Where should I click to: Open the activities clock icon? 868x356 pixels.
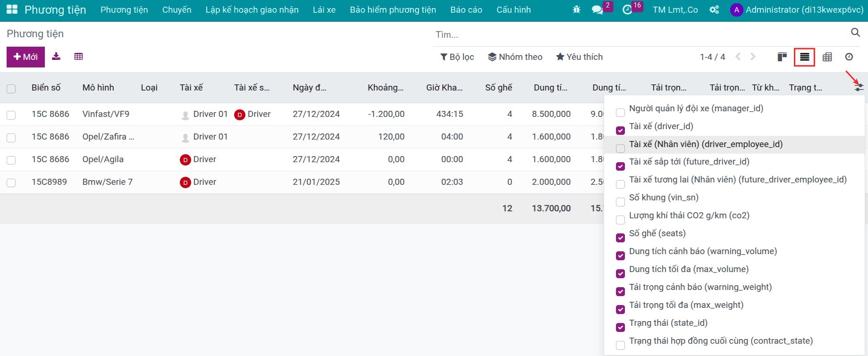627,10
